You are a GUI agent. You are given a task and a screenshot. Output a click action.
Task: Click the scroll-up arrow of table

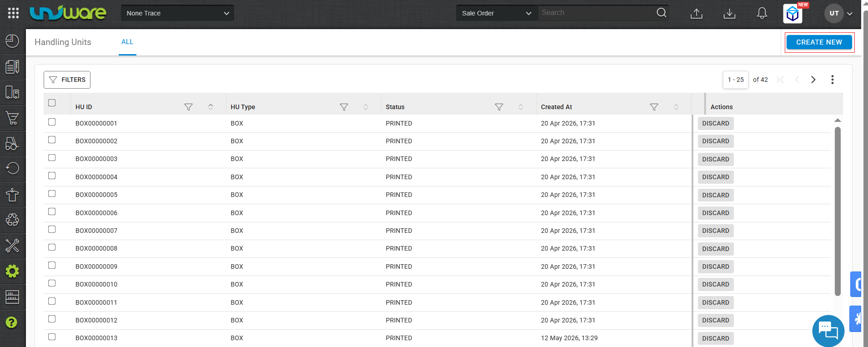pos(838,121)
